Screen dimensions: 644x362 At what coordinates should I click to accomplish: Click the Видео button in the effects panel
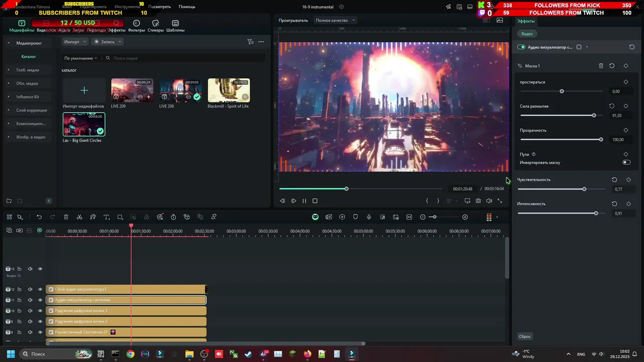point(527,34)
